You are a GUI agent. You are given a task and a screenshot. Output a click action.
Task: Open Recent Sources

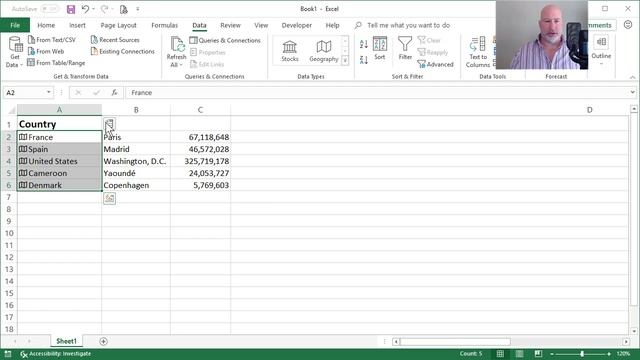[x=115, y=40]
